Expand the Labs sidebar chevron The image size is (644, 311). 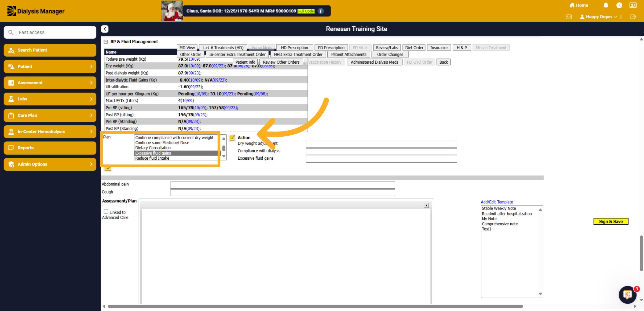[x=91, y=99]
